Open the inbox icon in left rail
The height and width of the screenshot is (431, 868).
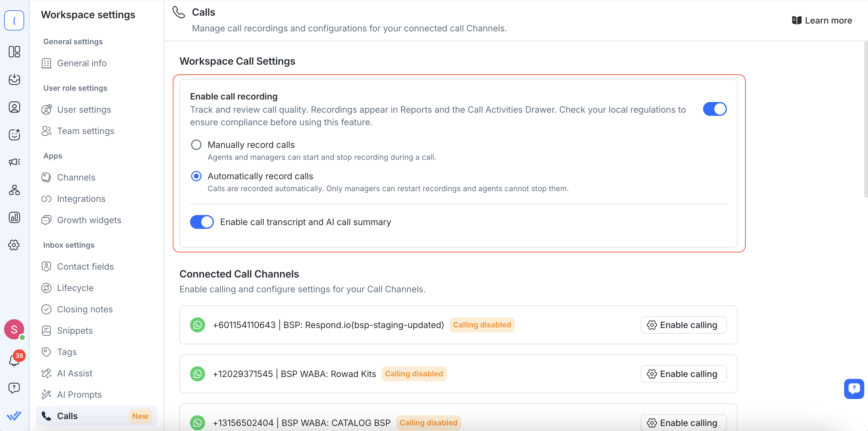click(x=14, y=79)
